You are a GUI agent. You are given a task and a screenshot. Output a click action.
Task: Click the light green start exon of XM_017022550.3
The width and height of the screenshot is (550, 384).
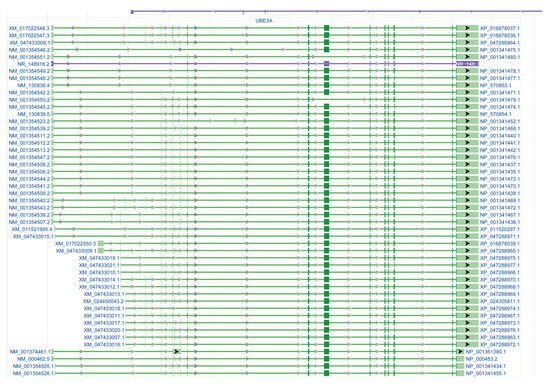[101, 243]
